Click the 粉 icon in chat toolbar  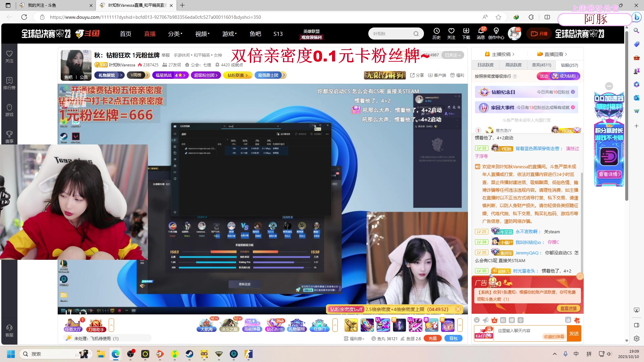point(503,320)
